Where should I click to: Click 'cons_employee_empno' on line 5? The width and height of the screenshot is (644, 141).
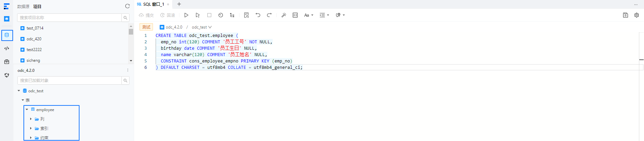click(x=214, y=61)
